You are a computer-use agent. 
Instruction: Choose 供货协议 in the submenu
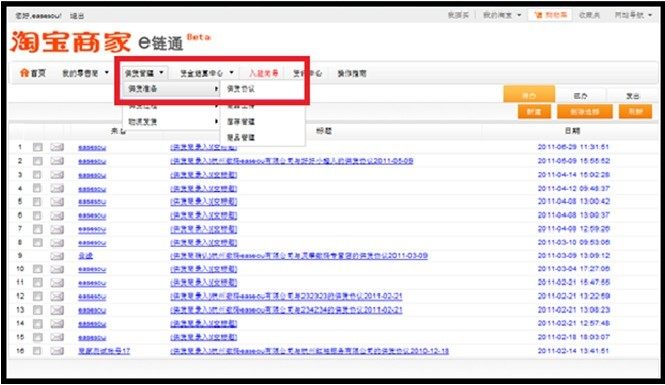click(240, 89)
